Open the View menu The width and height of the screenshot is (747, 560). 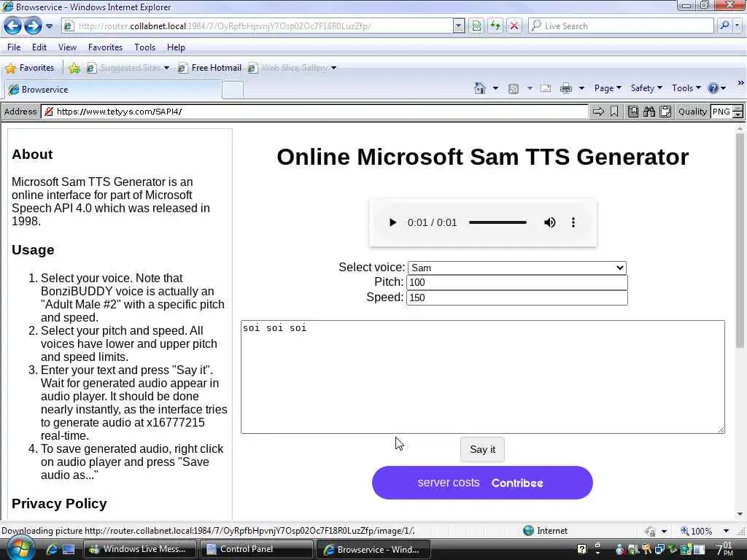(67, 47)
